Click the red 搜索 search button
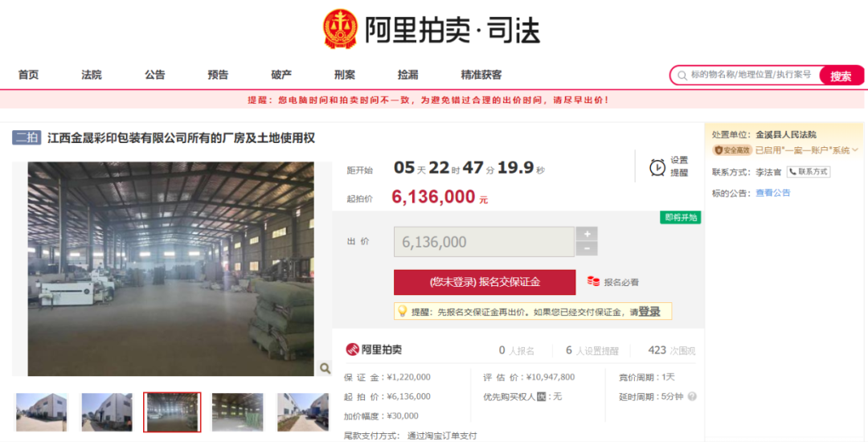Viewport: 868px width, 442px height. click(x=841, y=76)
